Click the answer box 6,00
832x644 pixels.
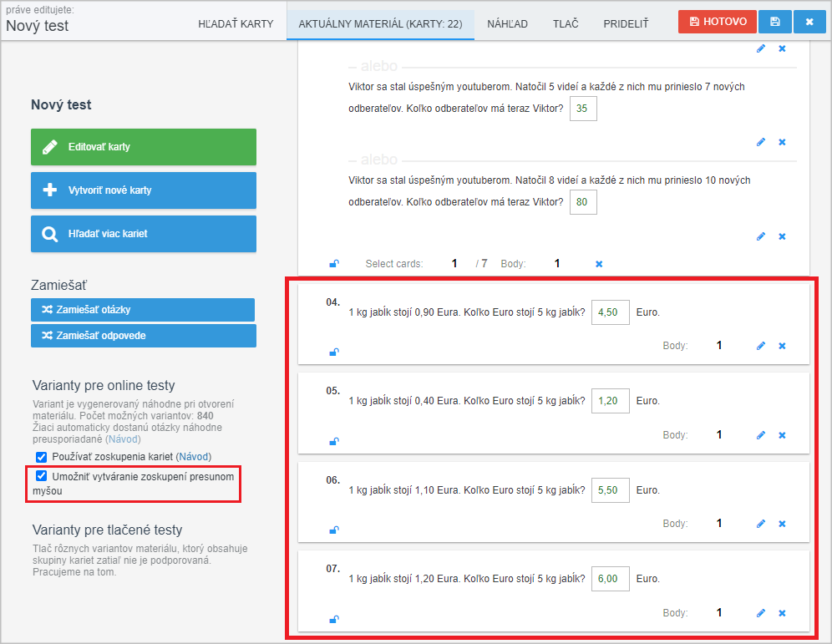[610, 579]
